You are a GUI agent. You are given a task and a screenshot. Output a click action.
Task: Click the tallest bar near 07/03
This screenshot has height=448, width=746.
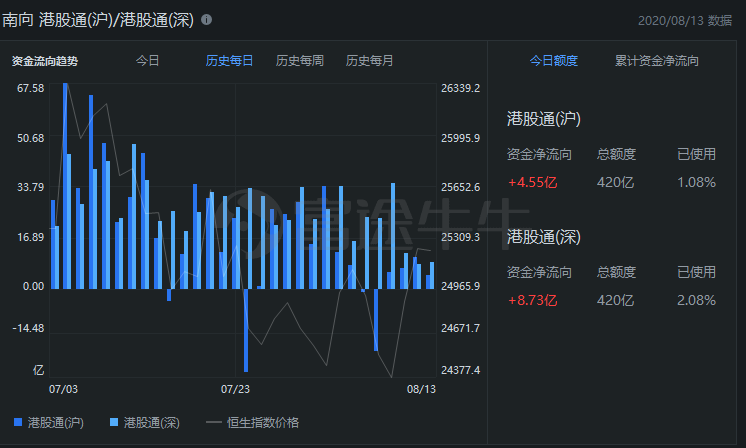65,186
